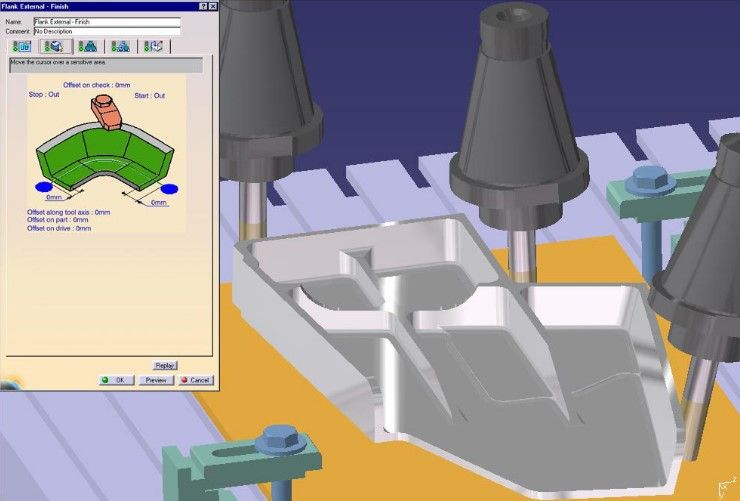
Task: Switch to the Geometry tab icon
Action: point(56,46)
